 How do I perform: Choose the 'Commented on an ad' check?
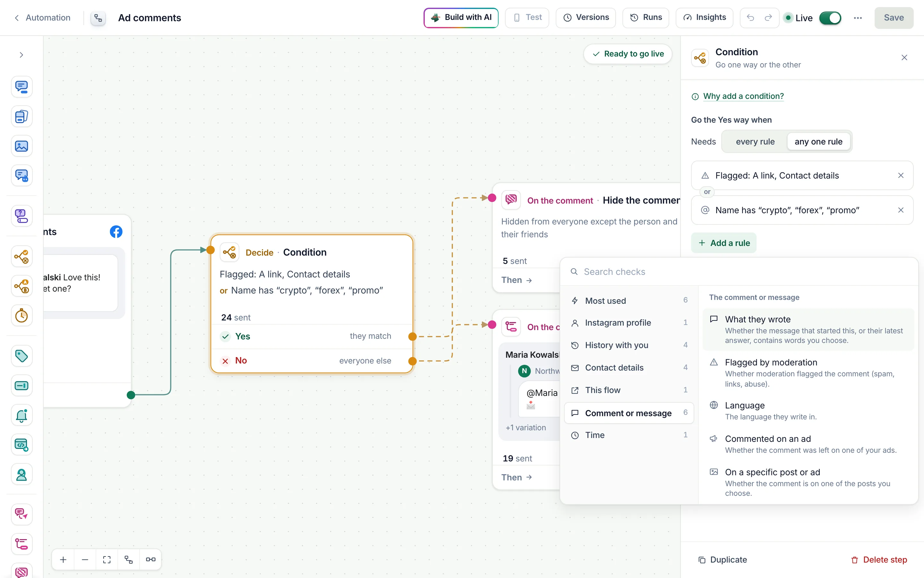[x=808, y=444]
